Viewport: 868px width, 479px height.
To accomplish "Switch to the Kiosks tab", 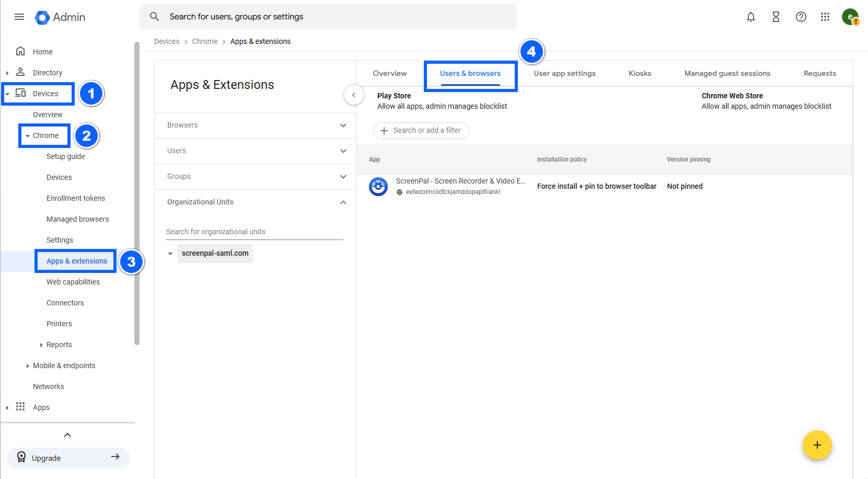I will point(640,73).
